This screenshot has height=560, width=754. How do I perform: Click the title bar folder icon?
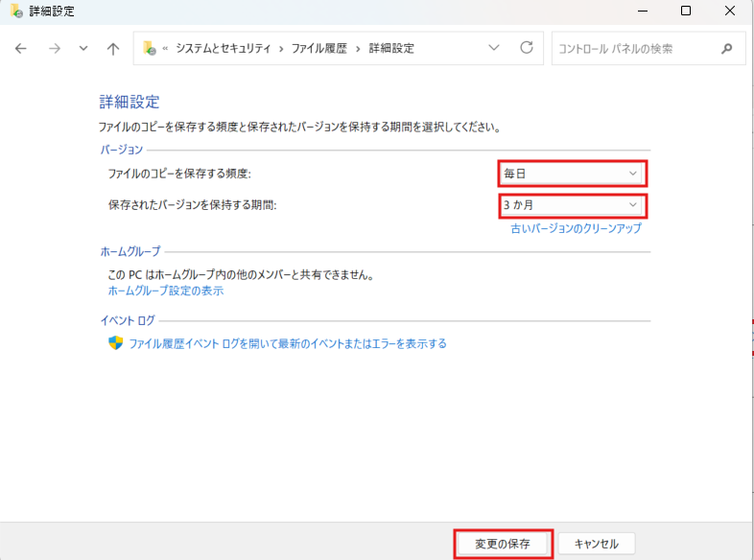point(16,11)
